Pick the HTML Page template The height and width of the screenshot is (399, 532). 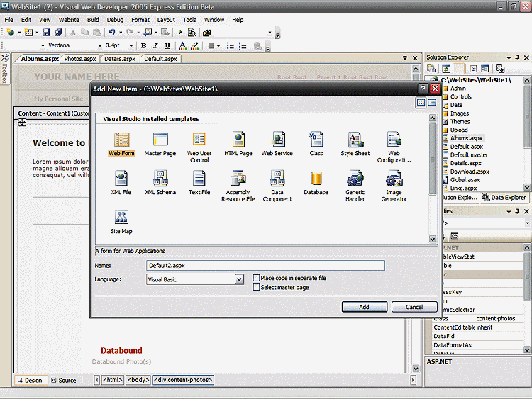(238, 144)
